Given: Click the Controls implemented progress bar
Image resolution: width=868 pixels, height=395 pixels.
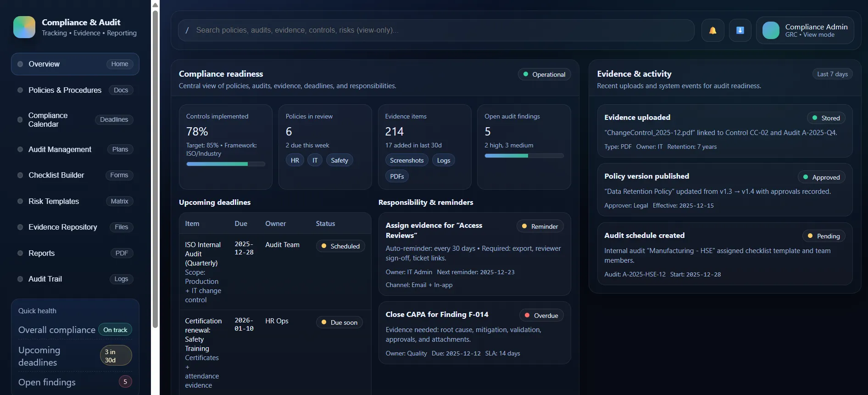Looking at the screenshot, I should point(226,164).
